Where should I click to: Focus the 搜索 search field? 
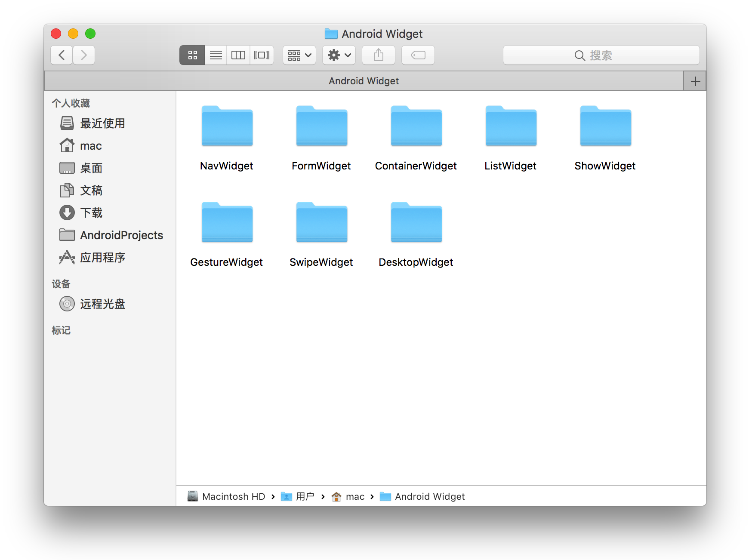click(601, 55)
